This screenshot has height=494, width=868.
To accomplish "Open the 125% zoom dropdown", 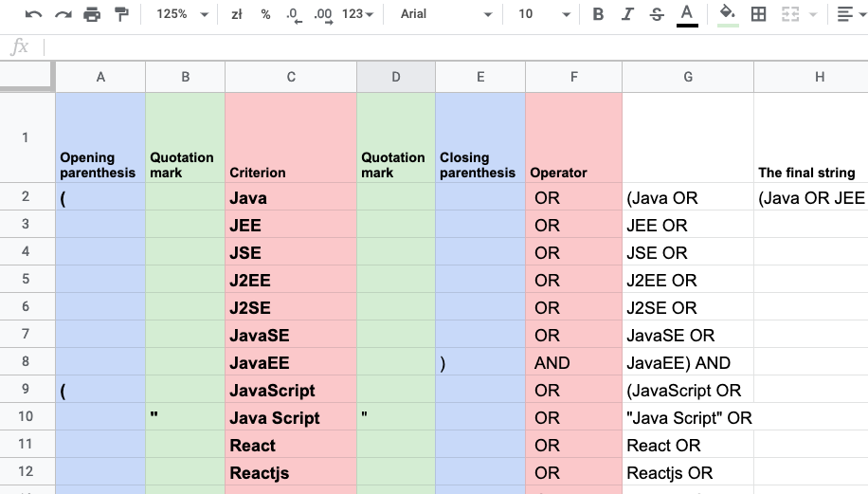I will [x=182, y=14].
